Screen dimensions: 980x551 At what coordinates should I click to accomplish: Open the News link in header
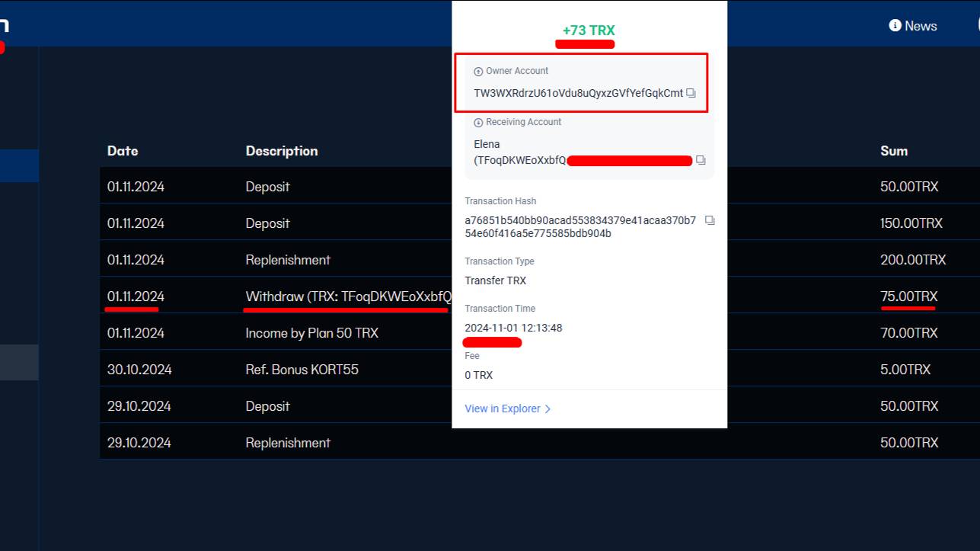tap(913, 26)
